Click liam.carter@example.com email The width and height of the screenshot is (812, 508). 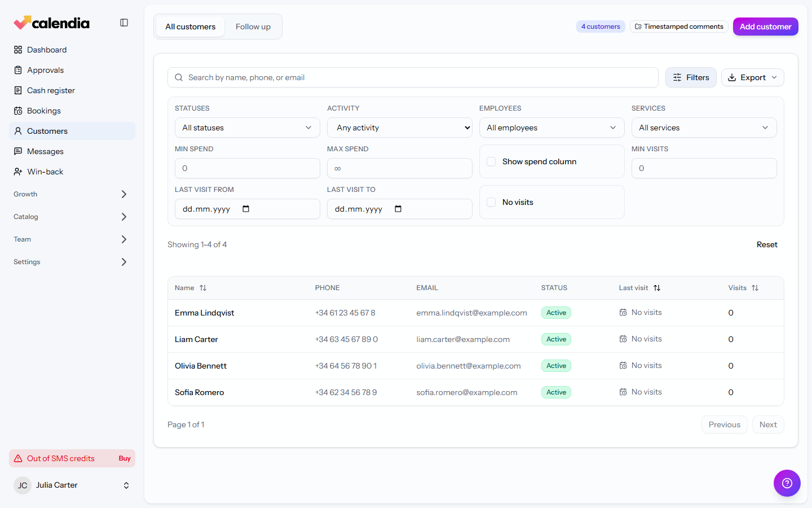[x=463, y=339]
